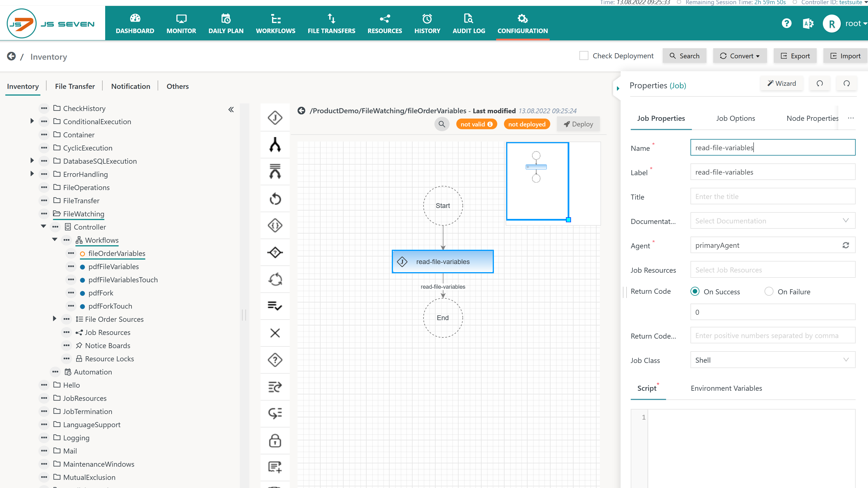The height and width of the screenshot is (488, 868).
Task: Open the help question mark icon
Action: [x=786, y=23]
